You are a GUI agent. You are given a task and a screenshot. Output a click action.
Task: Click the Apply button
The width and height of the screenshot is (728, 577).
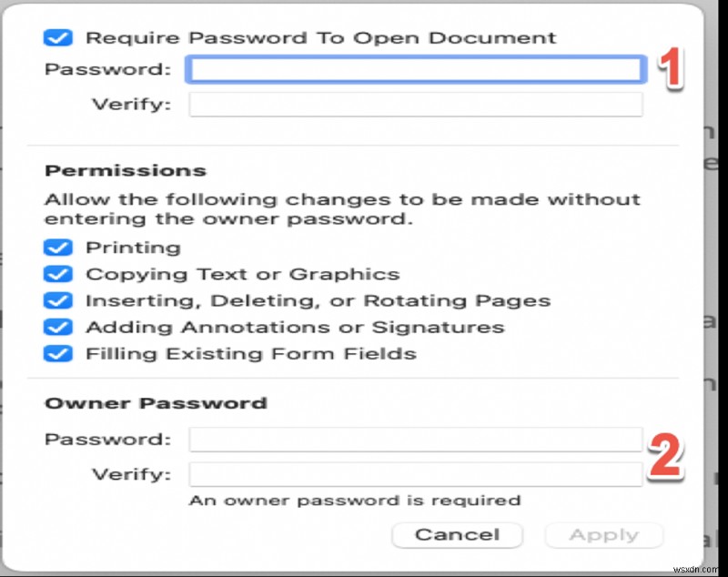603,535
